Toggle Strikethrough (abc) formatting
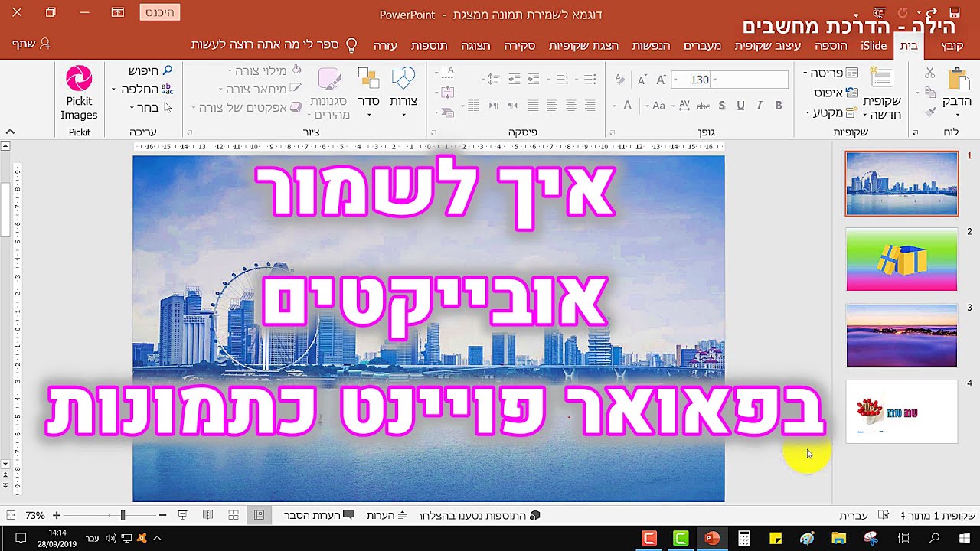980x551 pixels. (x=703, y=106)
